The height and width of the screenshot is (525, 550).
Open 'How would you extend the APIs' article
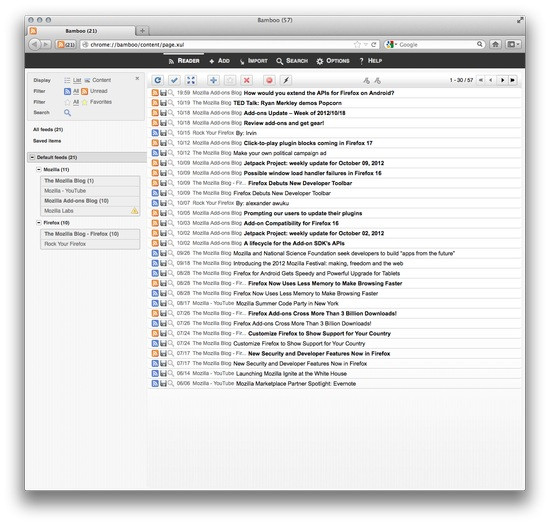coord(319,93)
